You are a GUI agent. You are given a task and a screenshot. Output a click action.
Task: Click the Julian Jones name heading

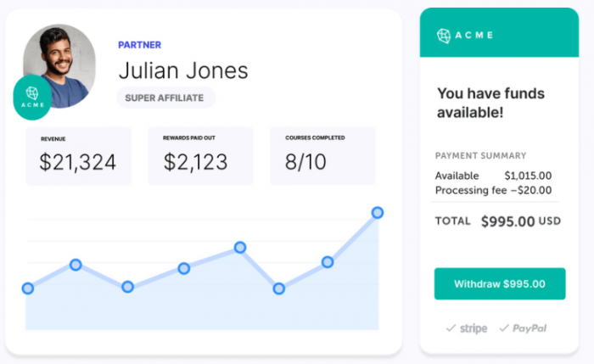click(183, 70)
